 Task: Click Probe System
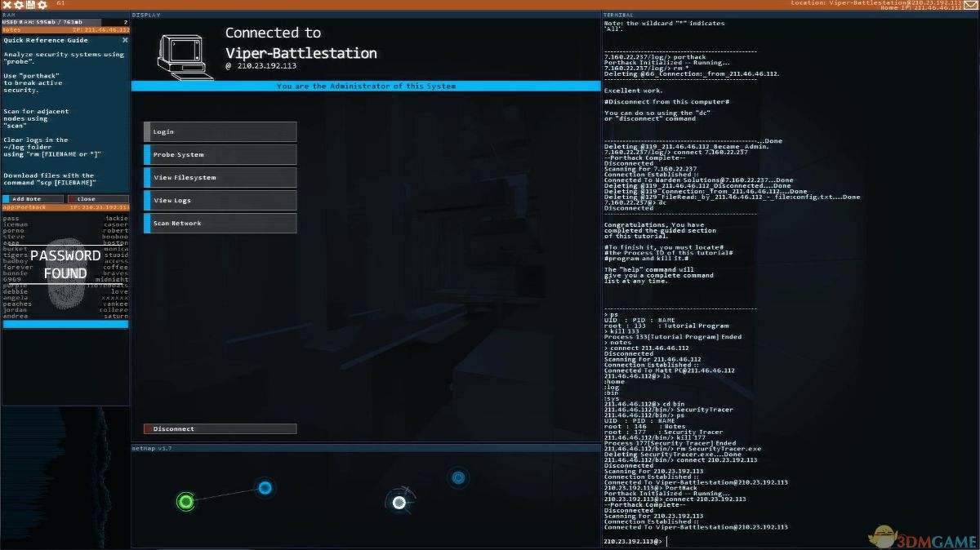pyautogui.click(x=220, y=154)
